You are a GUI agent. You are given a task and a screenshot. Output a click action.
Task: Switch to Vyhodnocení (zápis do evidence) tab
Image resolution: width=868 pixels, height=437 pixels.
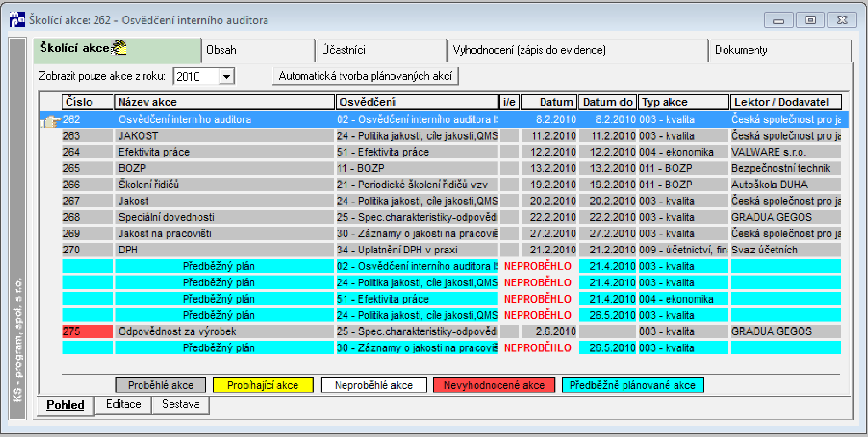(x=578, y=50)
